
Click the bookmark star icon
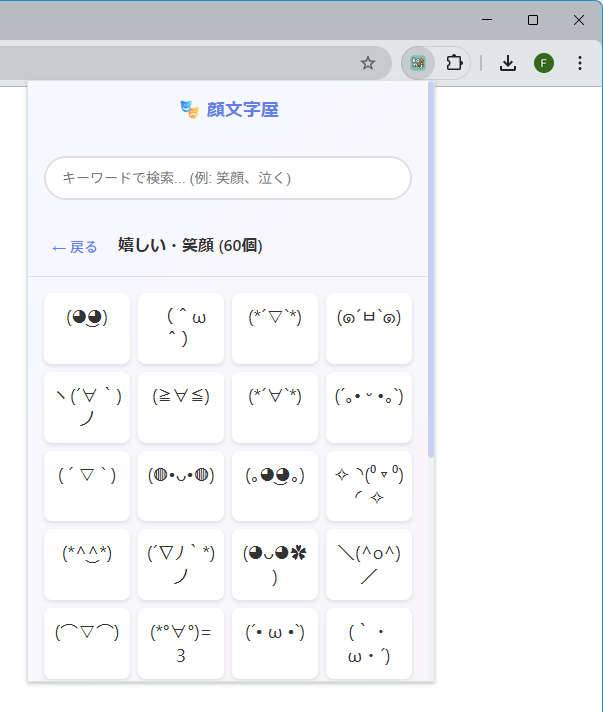click(x=367, y=63)
